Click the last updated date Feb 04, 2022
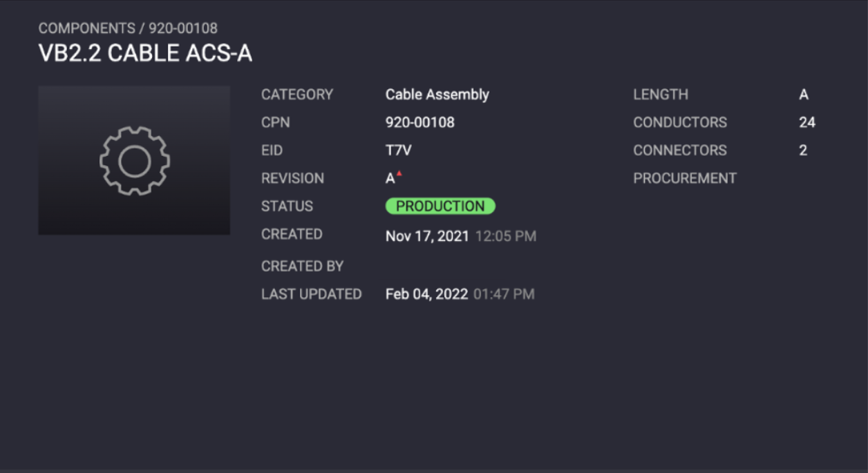 (x=426, y=294)
